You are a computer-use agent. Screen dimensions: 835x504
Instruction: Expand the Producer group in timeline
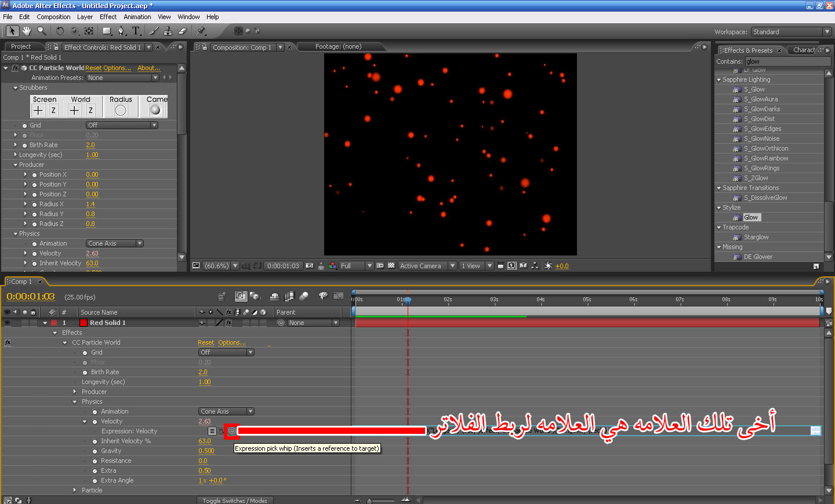(x=75, y=392)
